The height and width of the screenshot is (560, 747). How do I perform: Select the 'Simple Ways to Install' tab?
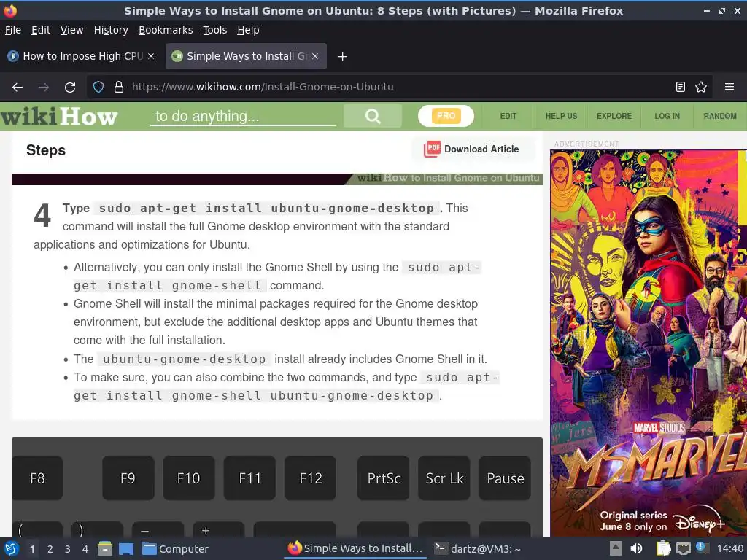246,56
